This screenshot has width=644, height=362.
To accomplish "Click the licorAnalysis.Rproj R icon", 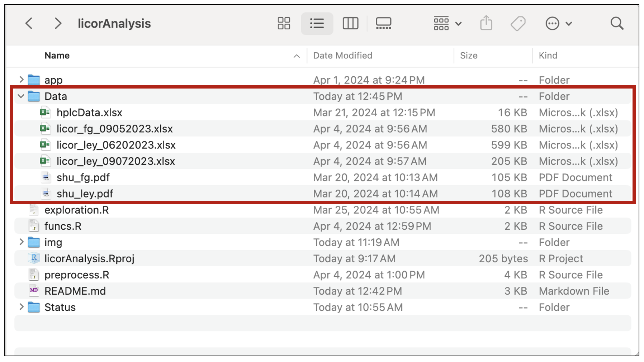I will click(x=34, y=258).
